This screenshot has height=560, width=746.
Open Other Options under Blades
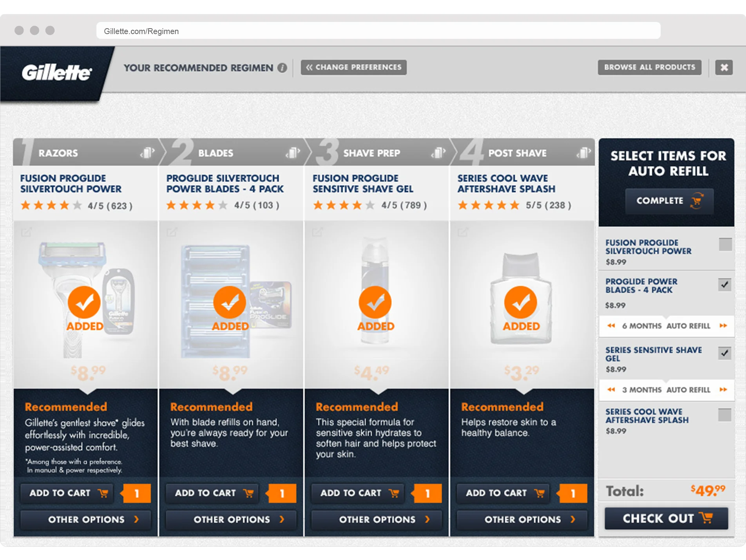pos(231,520)
